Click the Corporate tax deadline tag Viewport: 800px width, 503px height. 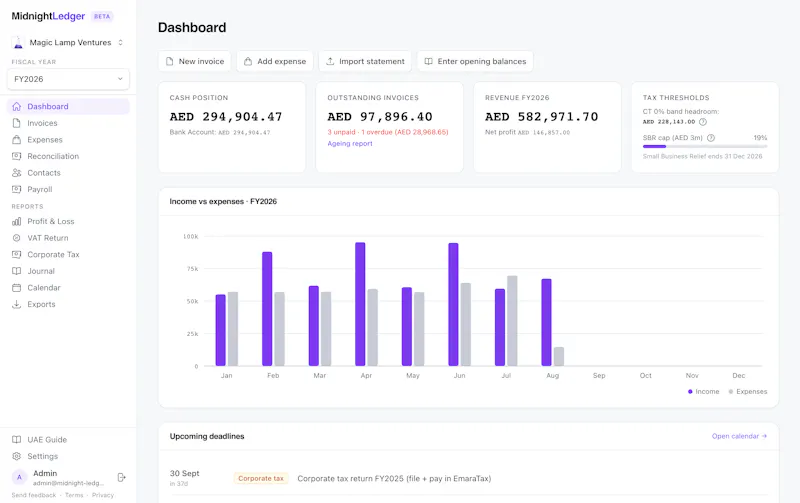pos(261,479)
